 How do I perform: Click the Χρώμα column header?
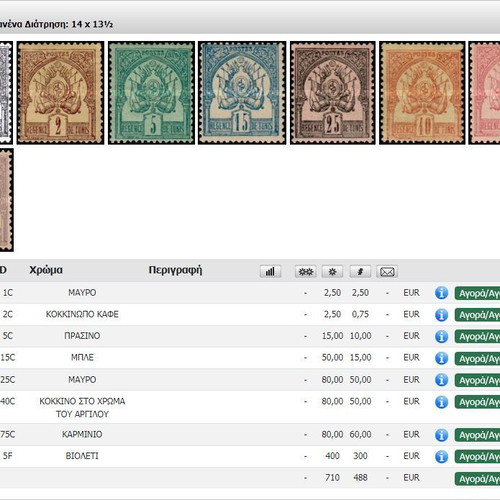click(x=46, y=270)
